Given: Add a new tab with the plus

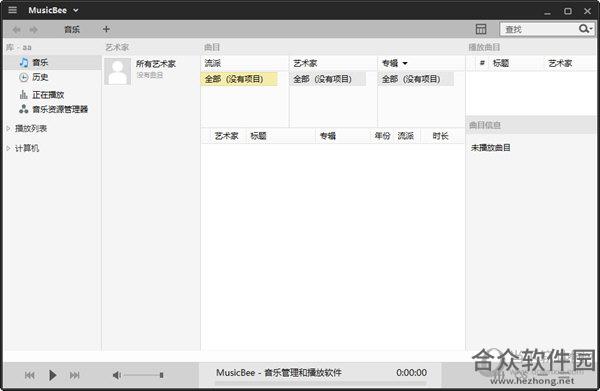Looking at the screenshot, I should 106,29.
